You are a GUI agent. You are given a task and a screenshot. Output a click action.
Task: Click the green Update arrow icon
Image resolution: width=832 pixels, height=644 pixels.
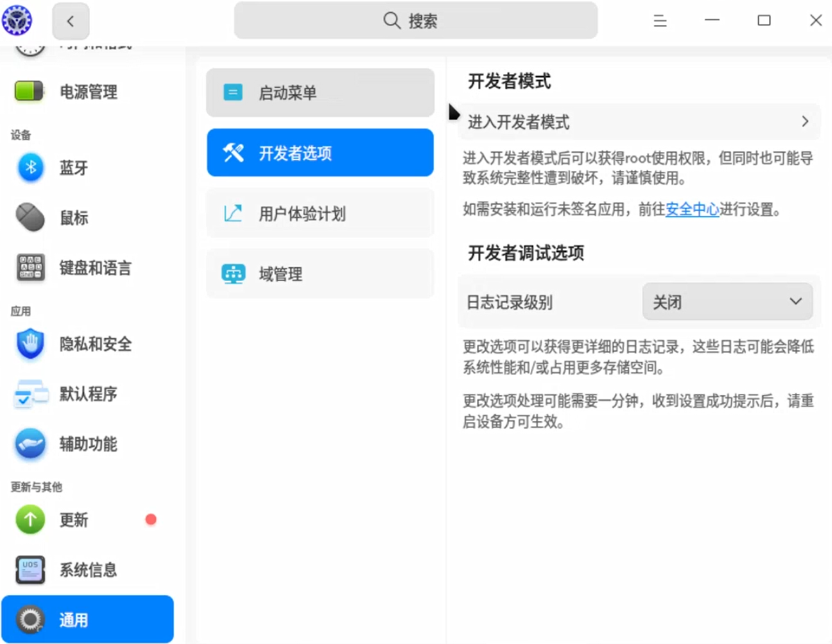click(x=30, y=520)
